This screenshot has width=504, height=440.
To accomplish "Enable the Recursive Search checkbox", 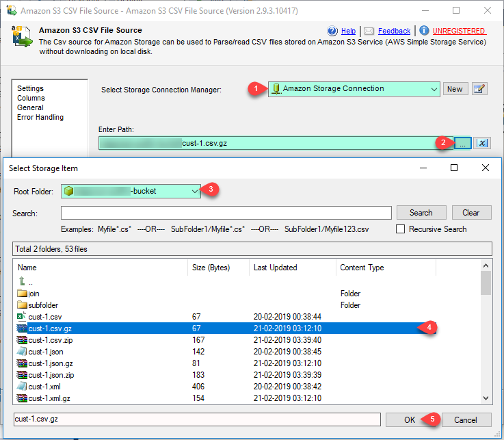I will [400, 229].
